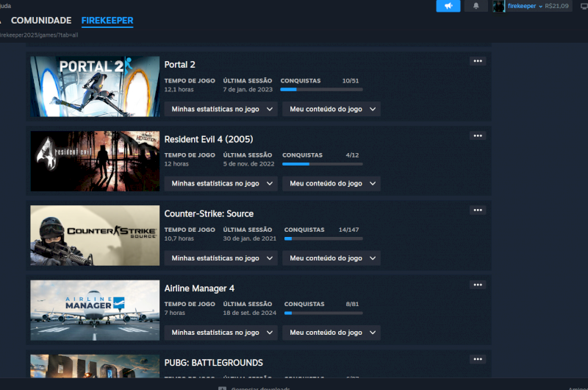
Task: Expand Resident Evil 4 'Meu conteúdo do jogo' dropdown
Action: click(331, 183)
